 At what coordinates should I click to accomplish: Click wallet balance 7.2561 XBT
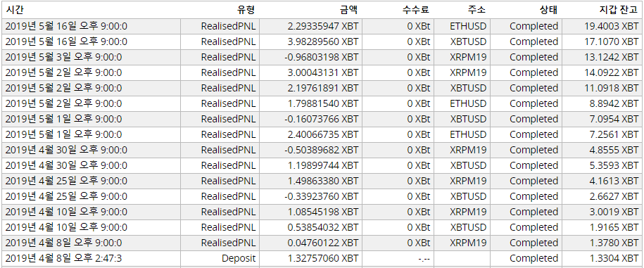click(614, 134)
